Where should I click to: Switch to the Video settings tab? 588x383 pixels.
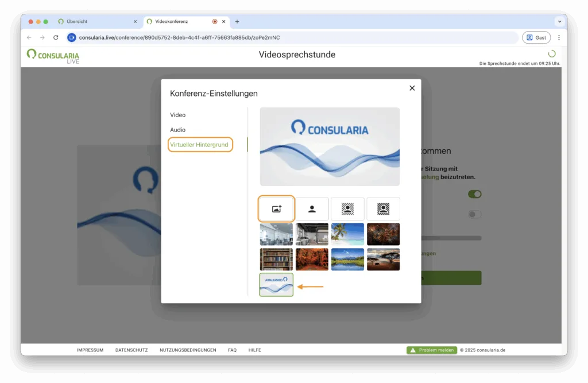coord(178,115)
